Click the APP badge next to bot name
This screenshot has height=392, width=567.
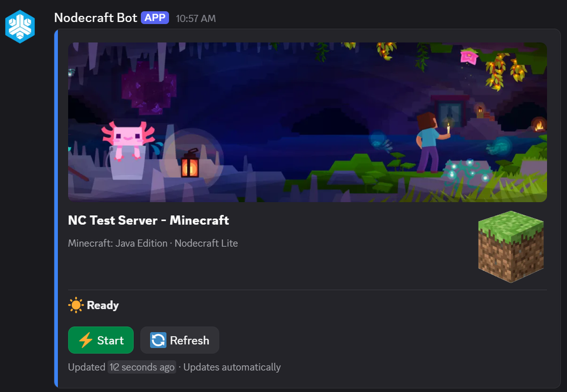[x=155, y=18]
